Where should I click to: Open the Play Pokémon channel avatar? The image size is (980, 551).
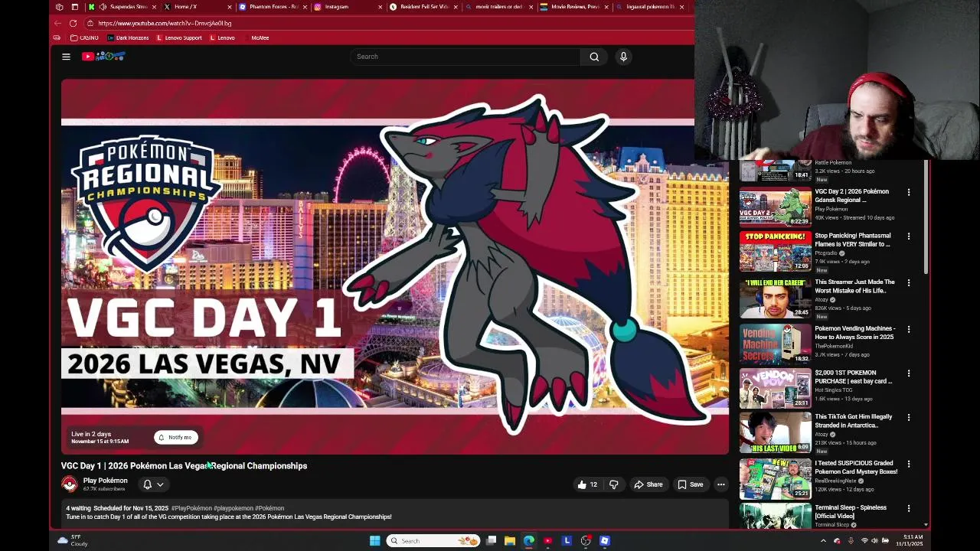click(x=70, y=484)
